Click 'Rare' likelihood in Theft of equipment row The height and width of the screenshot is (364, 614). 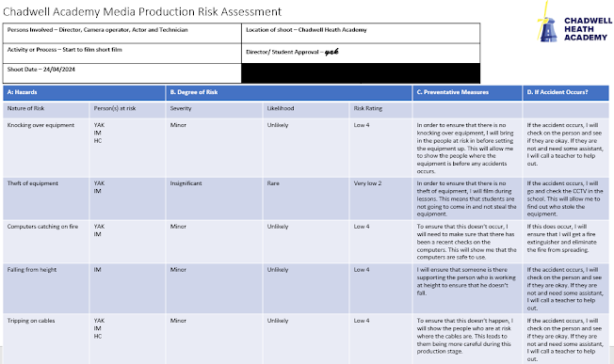point(273,183)
